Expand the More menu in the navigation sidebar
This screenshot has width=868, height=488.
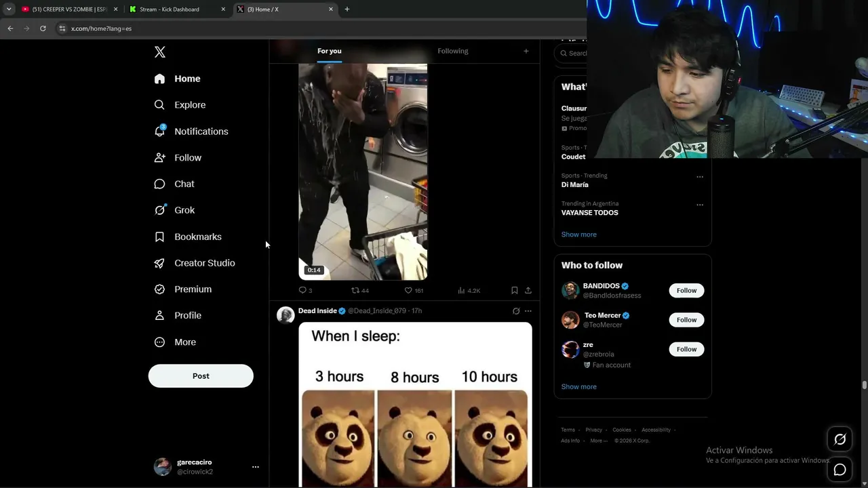point(175,342)
